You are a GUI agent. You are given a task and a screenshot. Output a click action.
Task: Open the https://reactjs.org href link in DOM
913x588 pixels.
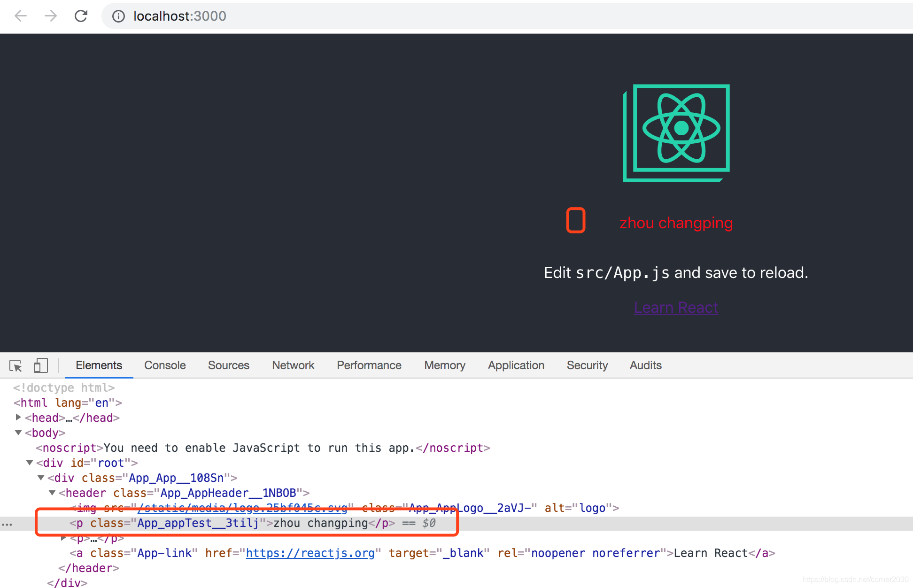pos(310,553)
